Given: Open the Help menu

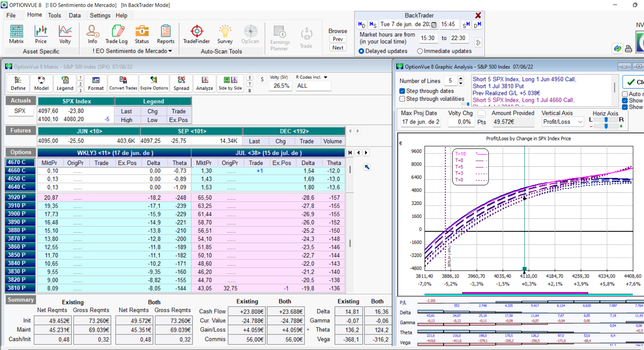Looking at the screenshot, I should pos(121,15).
